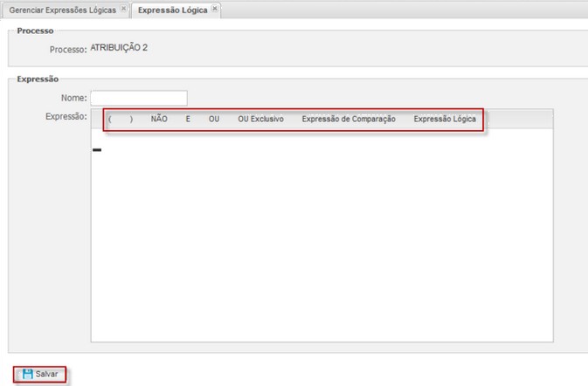Insert an opening parenthesis operator
The image size is (588, 386).
click(x=109, y=119)
